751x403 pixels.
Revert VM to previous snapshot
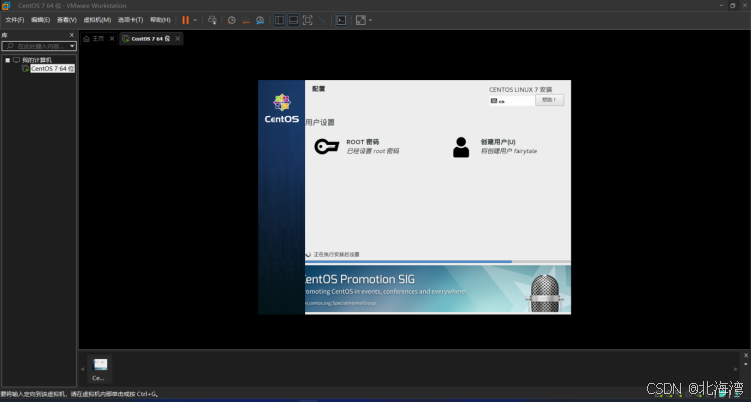pyautogui.click(x=246, y=20)
